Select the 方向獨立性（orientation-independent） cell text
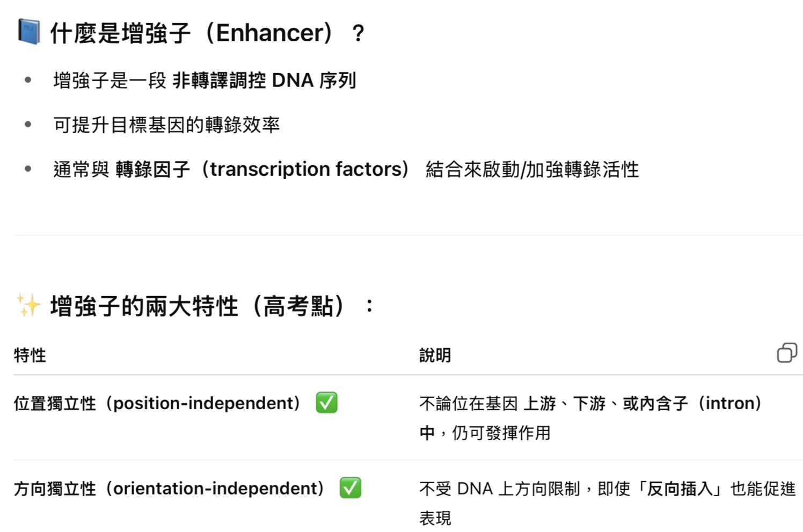 169,489
